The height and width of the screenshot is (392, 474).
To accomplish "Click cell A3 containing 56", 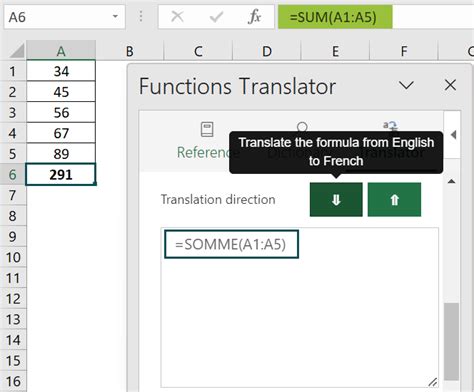I will (x=61, y=112).
